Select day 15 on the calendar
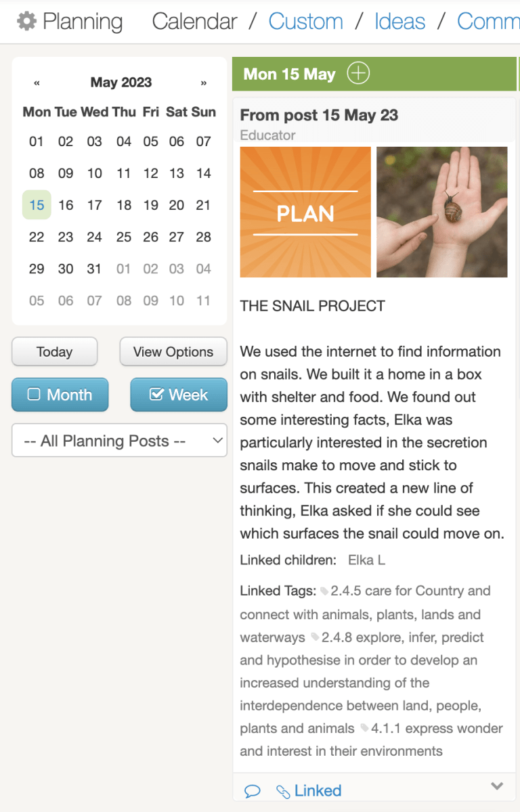 (x=37, y=204)
